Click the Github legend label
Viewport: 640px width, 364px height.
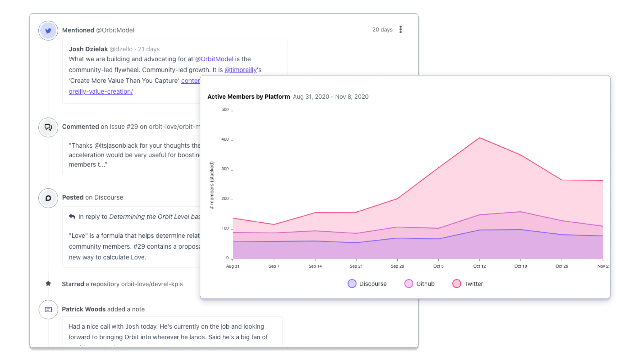click(x=425, y=284)
